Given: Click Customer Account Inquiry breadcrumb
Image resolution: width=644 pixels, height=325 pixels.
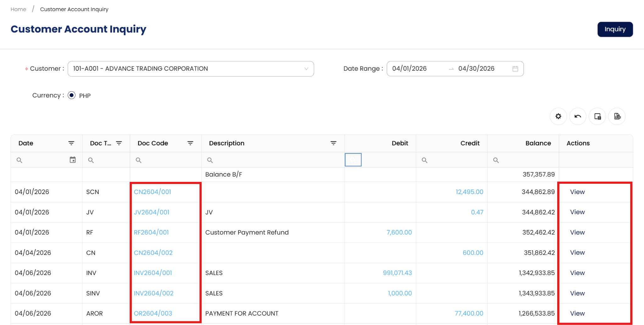Looking at the screenshot, I should pos(74,9).
